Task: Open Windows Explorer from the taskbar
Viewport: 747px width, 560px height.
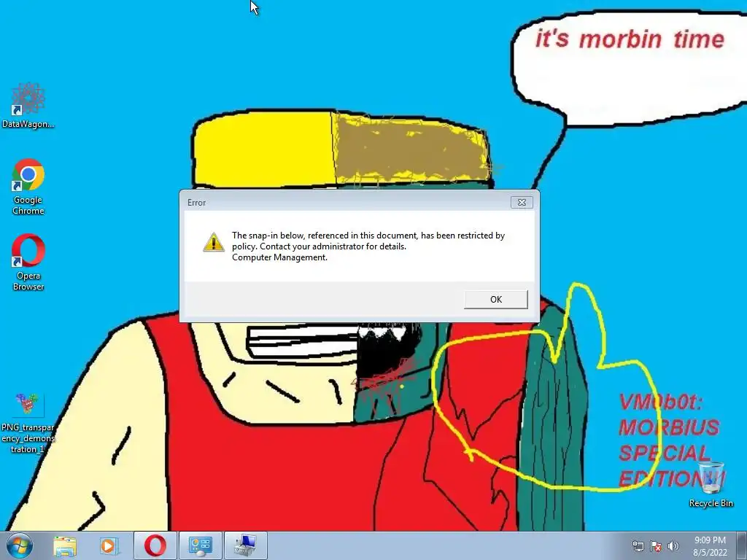Action: point(65,545)
